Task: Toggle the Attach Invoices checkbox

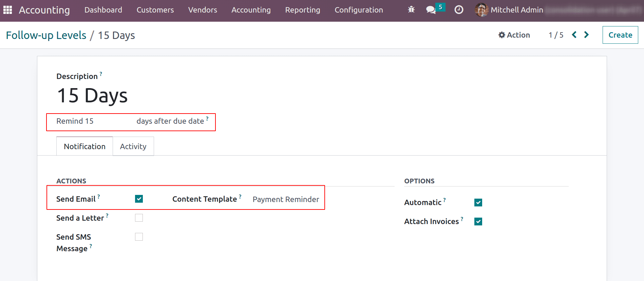Action: (478, 221)
